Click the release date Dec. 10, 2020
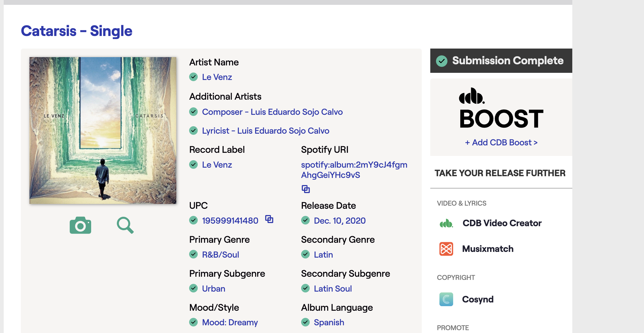The height and width of the screenshot is (333, 644). tap(340, 220)
